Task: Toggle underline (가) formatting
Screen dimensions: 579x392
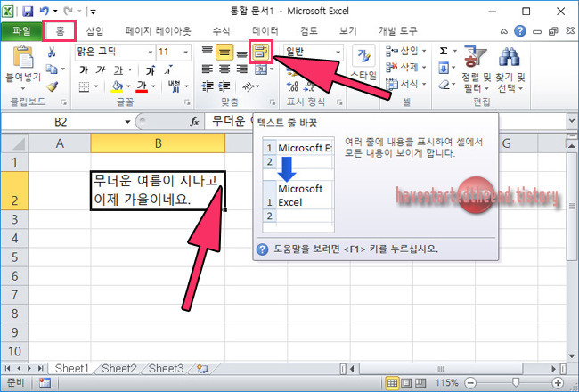Action: coord(118,69)
